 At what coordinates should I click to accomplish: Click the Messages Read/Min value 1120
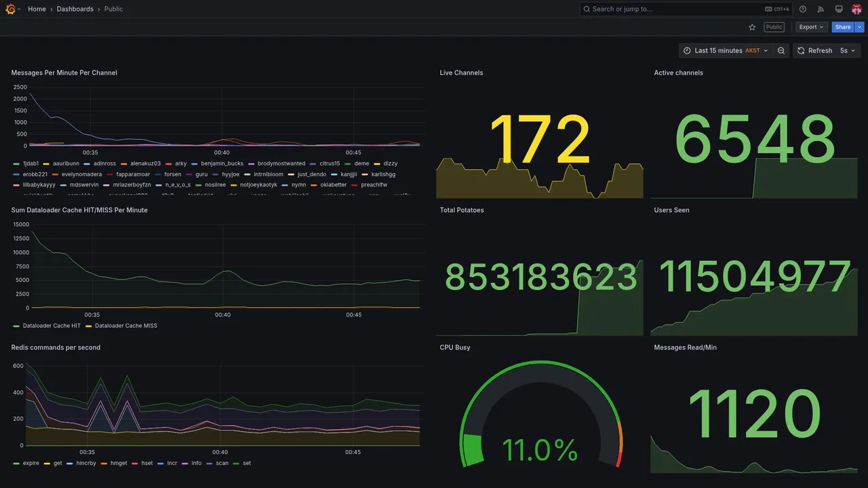point(754,415)
